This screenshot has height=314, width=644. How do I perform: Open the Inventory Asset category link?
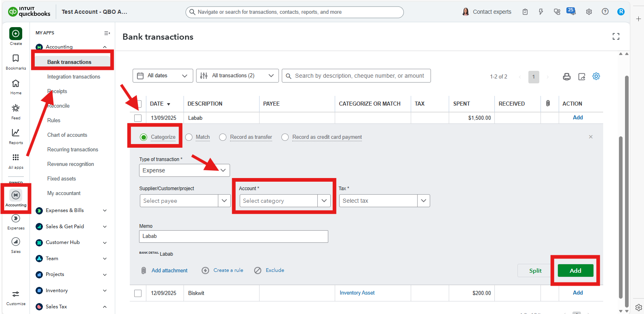pos(357,293)
